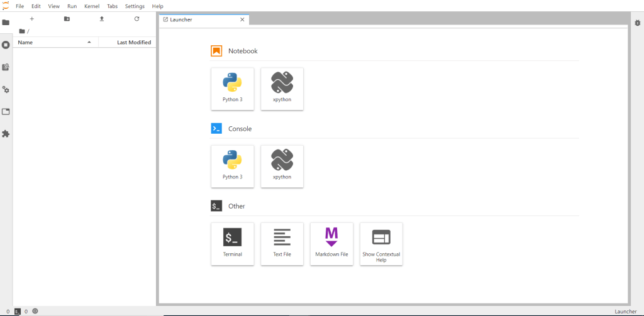This screenshot has width=644, height=316.
Task: Sort files by Last Modified column
Action: (x=133, y=42)
